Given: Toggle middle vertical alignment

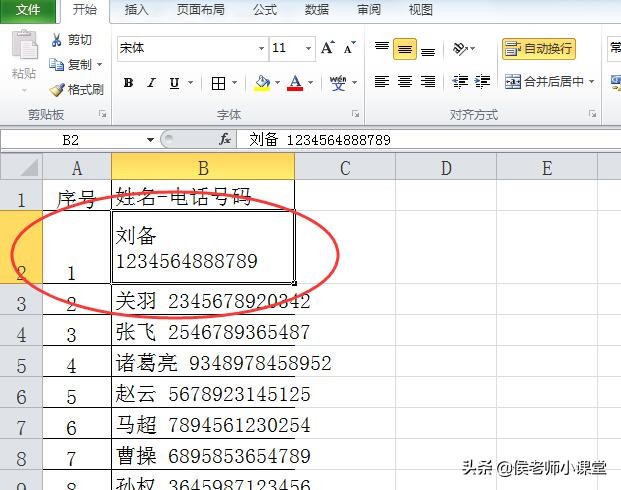Looking at the screenshot, I should tap(405, 49).
